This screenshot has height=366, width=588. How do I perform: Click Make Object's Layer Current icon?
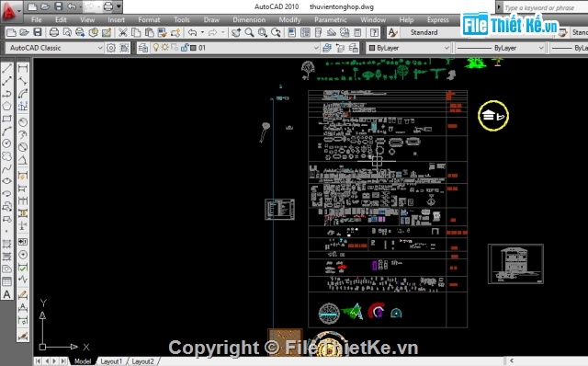327,48
